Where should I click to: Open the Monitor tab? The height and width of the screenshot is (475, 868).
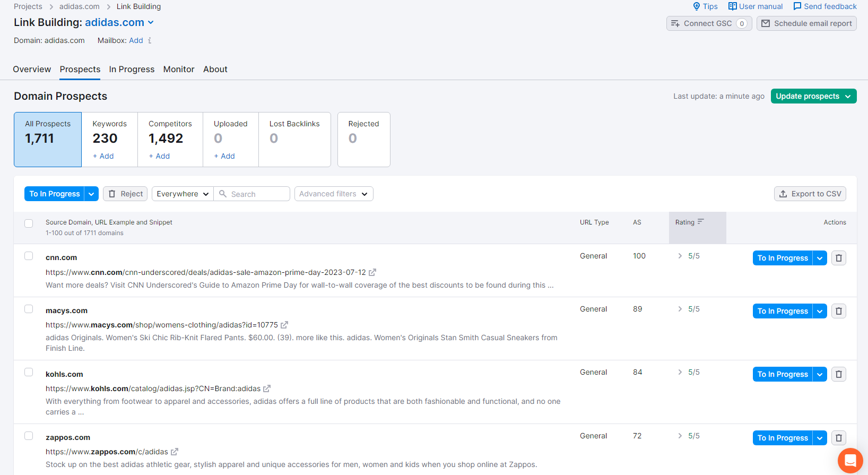(x=179, y=69)
